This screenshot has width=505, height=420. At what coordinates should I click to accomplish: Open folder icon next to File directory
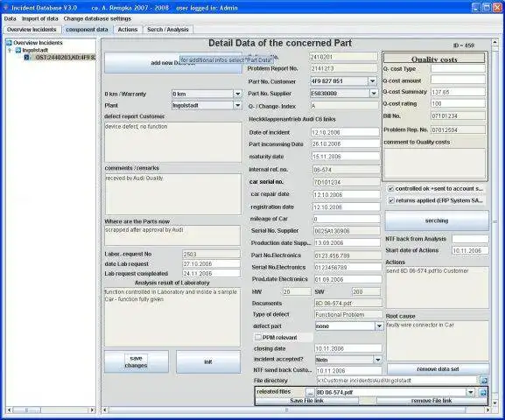483,381
